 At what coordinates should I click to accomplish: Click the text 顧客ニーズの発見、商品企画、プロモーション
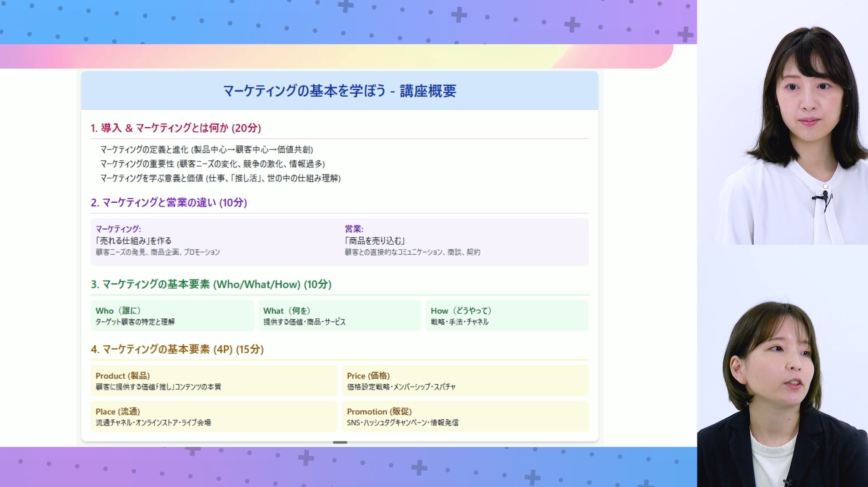pyautogui.click(x=158, y=252)
